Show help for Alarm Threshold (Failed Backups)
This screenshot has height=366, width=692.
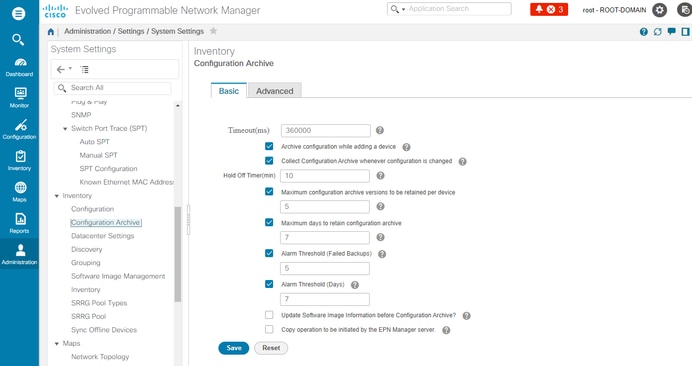(x=382, y=254)
